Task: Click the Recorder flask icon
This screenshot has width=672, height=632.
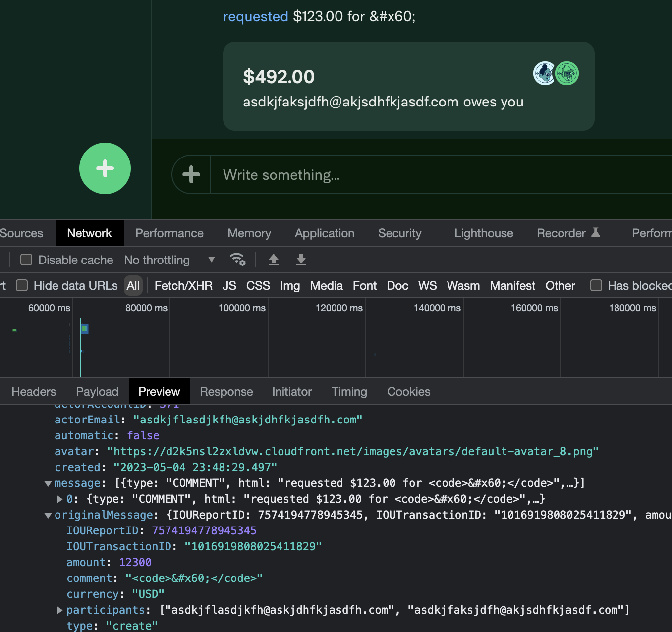Action: click(x=596, y=232)
